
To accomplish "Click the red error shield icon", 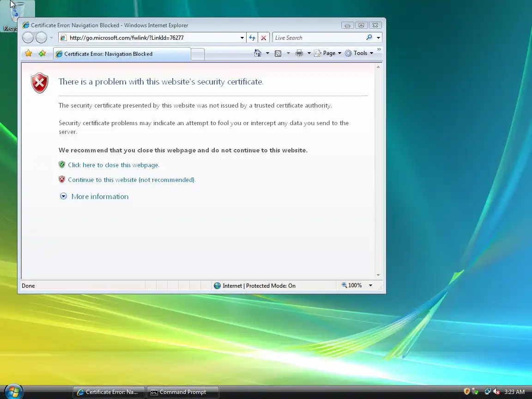I will click(x=40, y=83).
